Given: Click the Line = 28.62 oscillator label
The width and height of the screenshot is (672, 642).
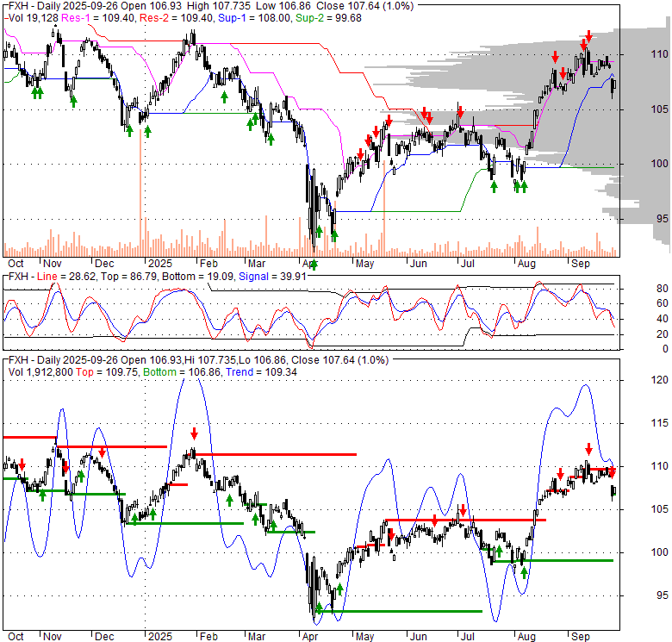Looking at the screenshot, I should click(66, 277).
